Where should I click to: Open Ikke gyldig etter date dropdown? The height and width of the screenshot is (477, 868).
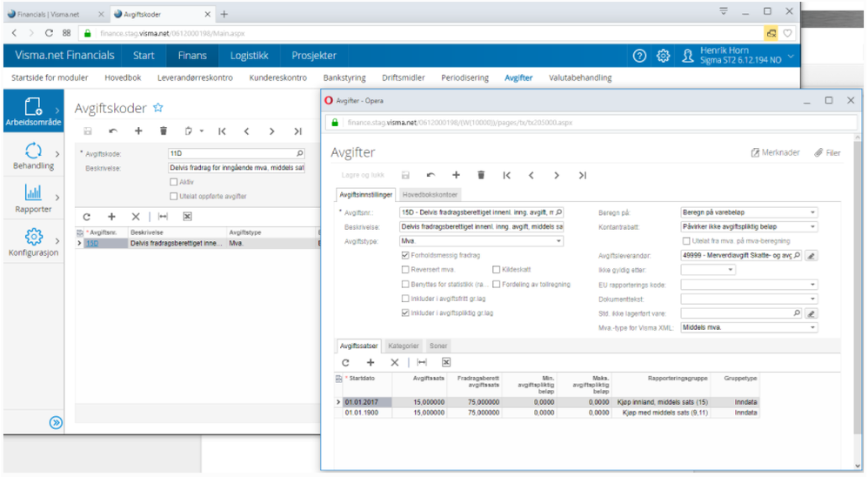731,270
